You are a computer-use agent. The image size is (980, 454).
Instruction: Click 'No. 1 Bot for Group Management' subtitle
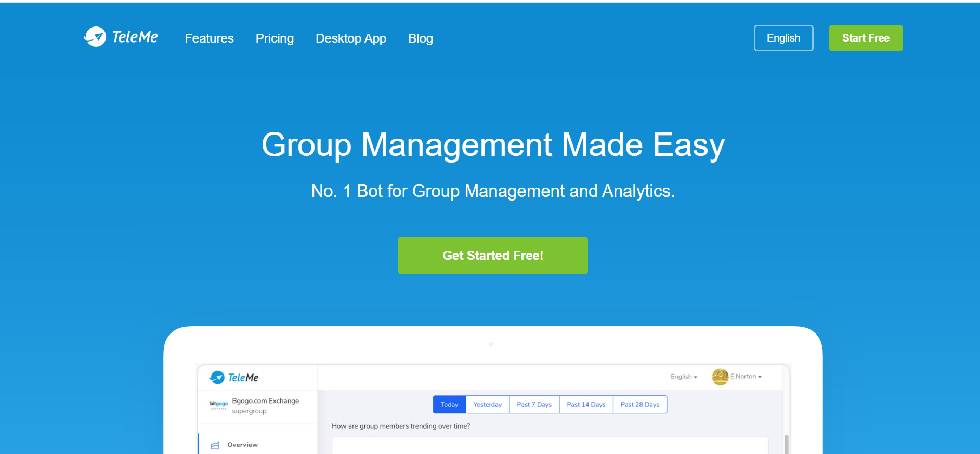(493, 191)
